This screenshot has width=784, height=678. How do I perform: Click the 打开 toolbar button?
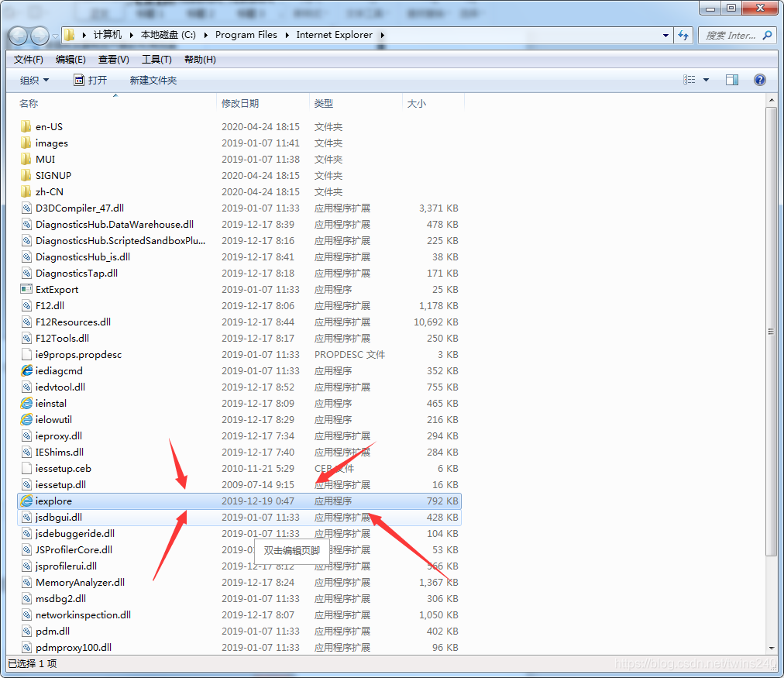coord(91,80)
